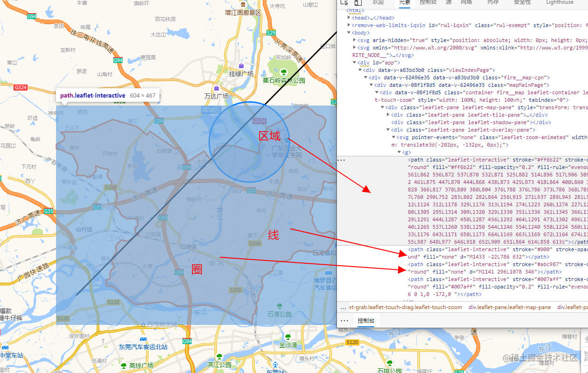The image size is (588, 373).
Task: Click the park icon at 石湾公园
Action: [280, 306]
